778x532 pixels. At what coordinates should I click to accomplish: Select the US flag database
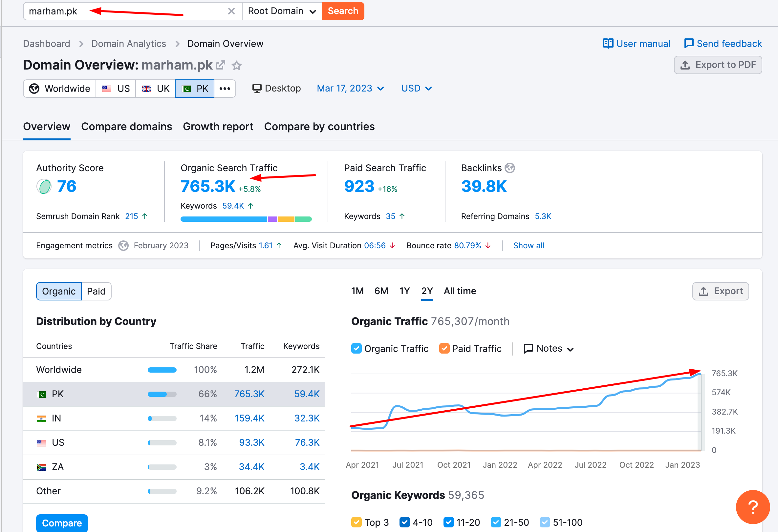(x=106, y=89)
